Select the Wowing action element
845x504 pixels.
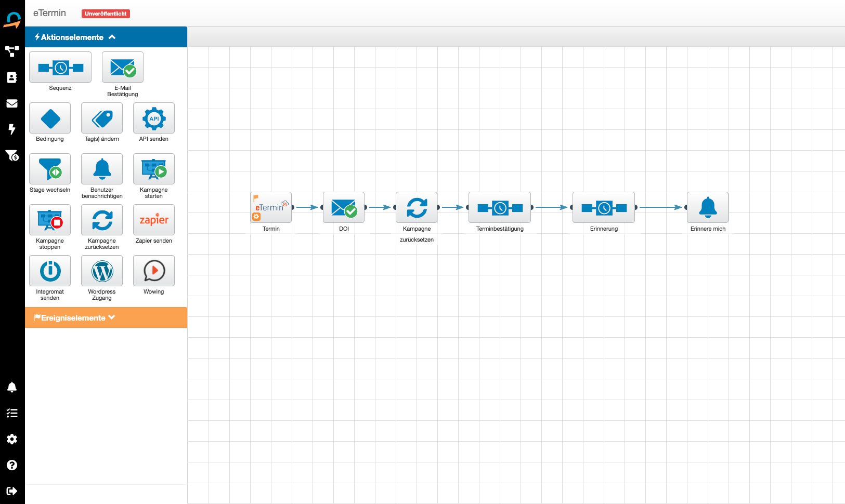click(154, 271)
